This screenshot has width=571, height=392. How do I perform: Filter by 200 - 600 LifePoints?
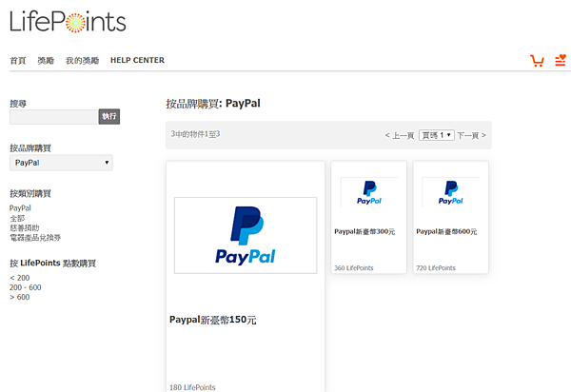point(26,287)
